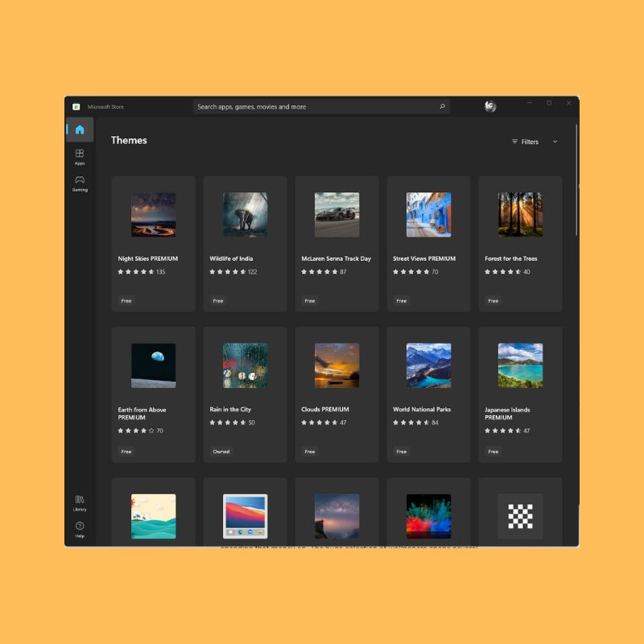Select the 'Wildlife of India' title
This screenshot has height=644, width=644.
(x=231, y=258)
